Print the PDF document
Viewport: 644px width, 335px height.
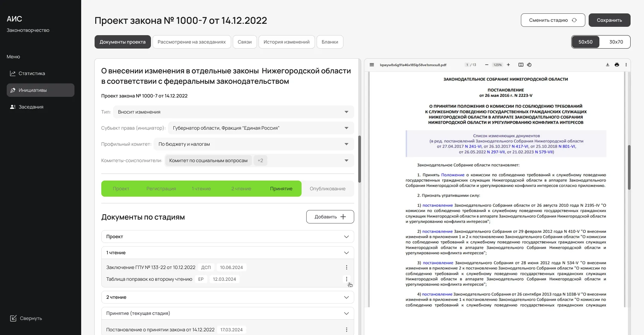(x=616, y=65)
